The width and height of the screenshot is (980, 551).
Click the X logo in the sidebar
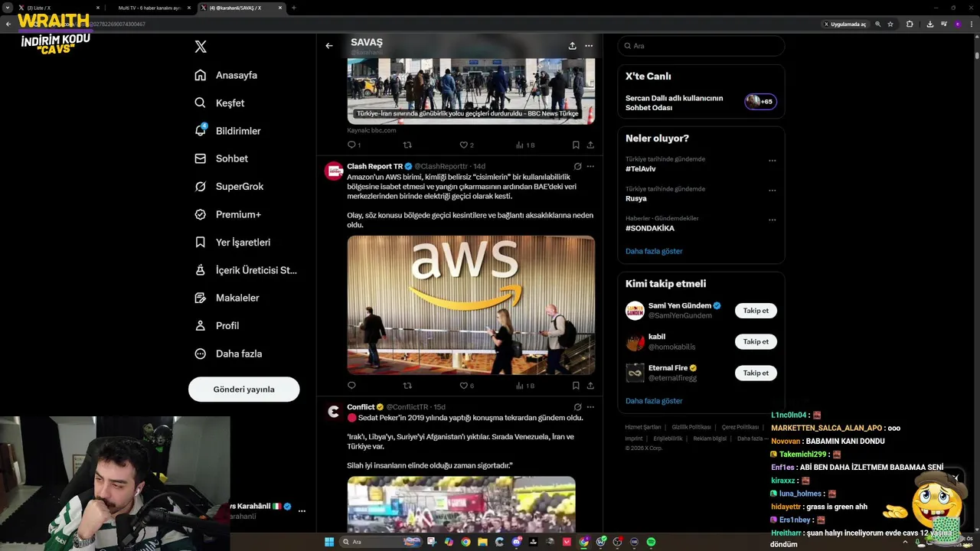point(201,47)
